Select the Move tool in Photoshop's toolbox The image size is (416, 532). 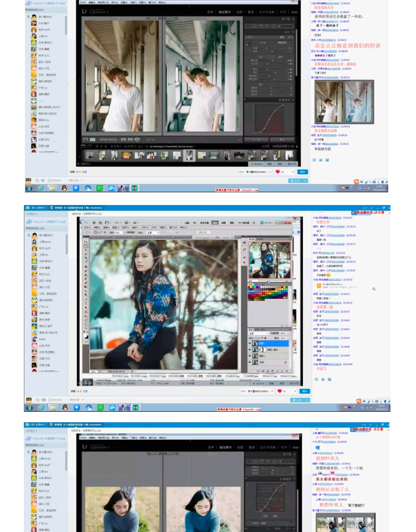[x=86, y=242]
